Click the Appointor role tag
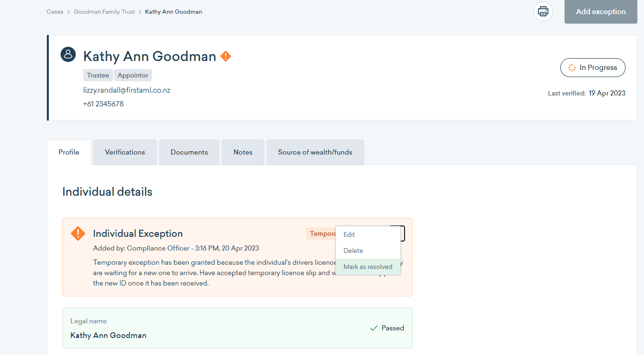This screenshot has width=644, height=355. point(133,75)
